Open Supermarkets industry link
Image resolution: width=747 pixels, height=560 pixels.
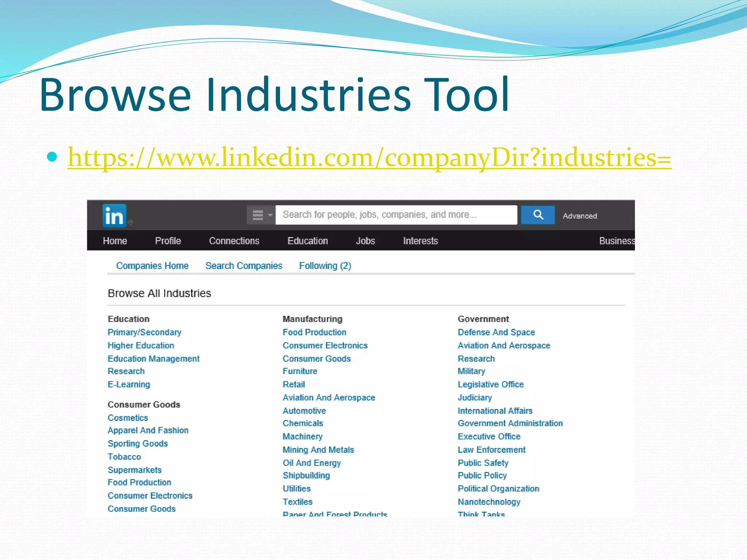click(135, 470)
